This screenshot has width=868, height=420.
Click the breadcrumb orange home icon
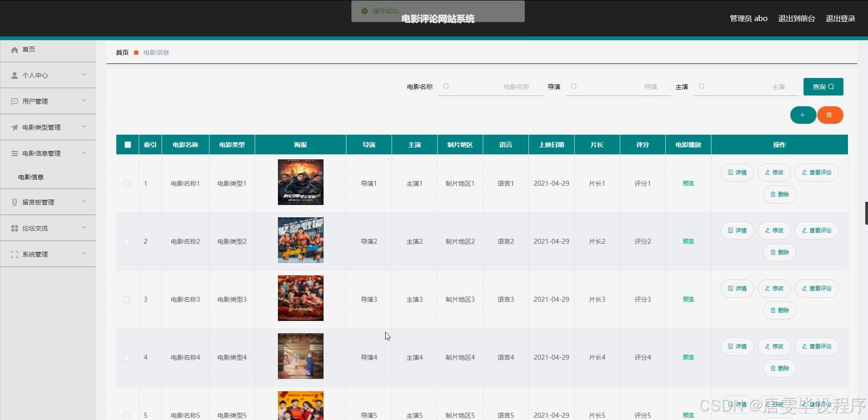pyautogui.click(x=136, y=52)
